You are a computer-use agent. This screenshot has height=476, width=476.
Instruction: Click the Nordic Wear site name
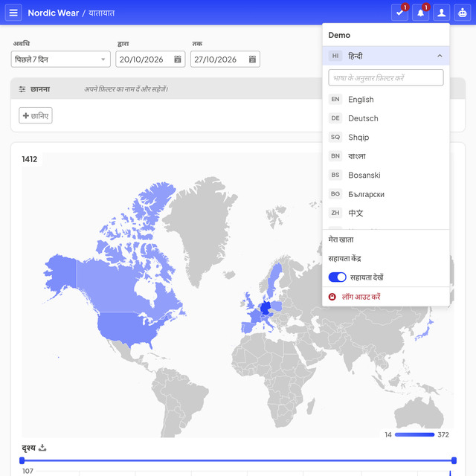coord(53,13)
